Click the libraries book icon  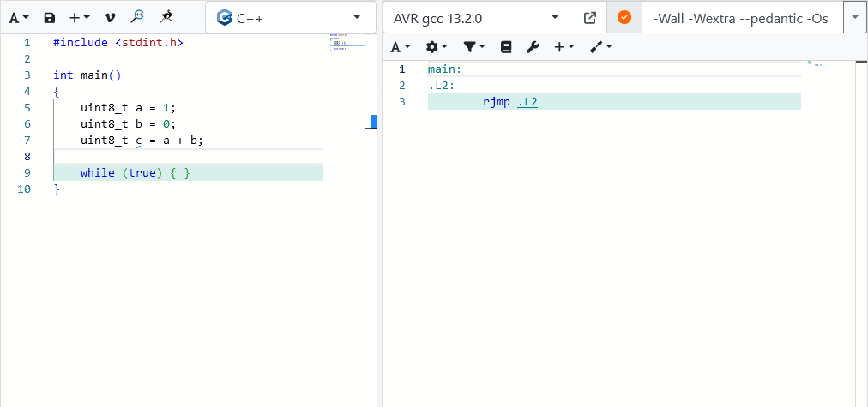coord(506,47)
